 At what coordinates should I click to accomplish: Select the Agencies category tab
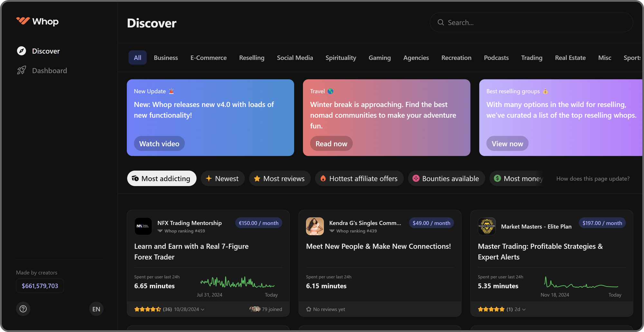click(416, 58)
